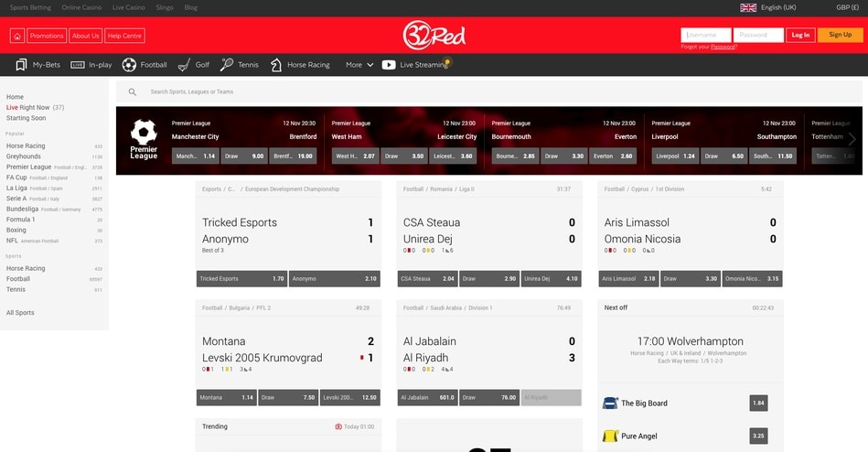The image size is (868, 452).
Task: Open the Blog top menu
Action: coord(191,7)
